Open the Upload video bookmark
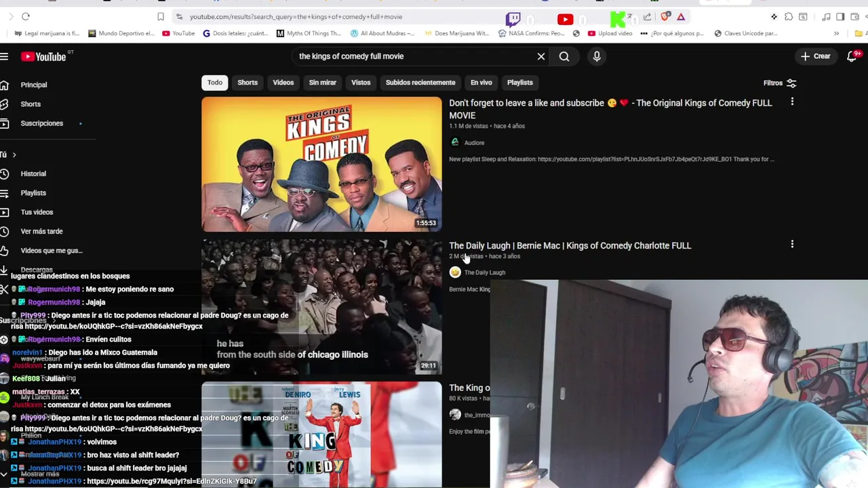This screenshot has height=488, width=868. pyautogui.click(x=610, y=33)
